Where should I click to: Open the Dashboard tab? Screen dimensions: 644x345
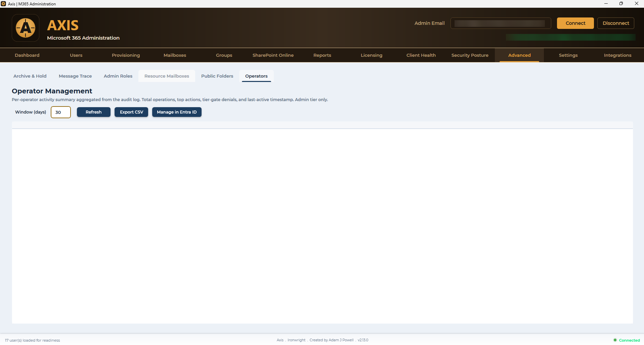coord(27,55)
